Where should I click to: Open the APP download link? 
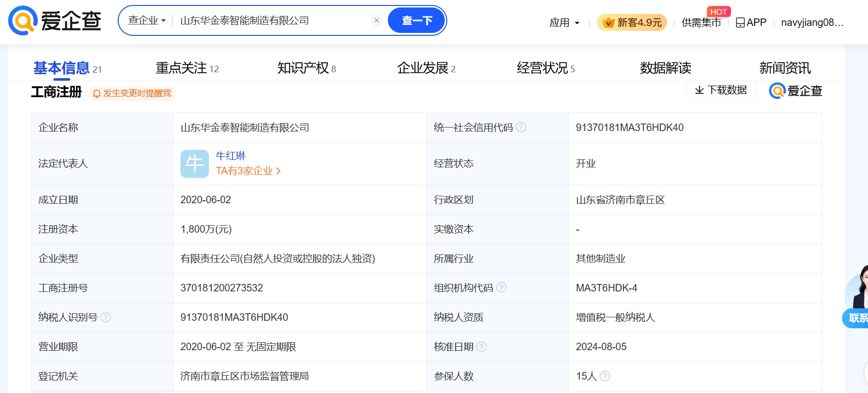tap(751, 22)
